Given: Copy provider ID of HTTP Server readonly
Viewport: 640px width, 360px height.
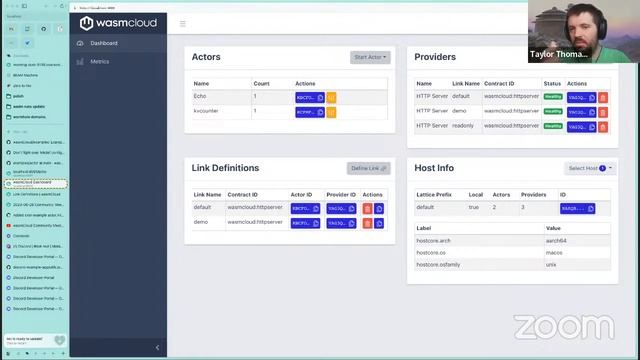Looking at the screenshot, I should [x=582, y=127].
